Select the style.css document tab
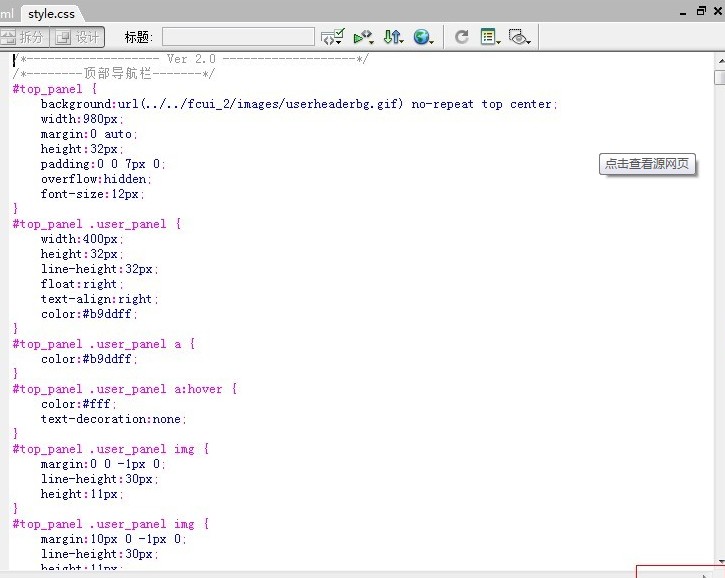Viewport: 725px width, 578px height. 50,13
